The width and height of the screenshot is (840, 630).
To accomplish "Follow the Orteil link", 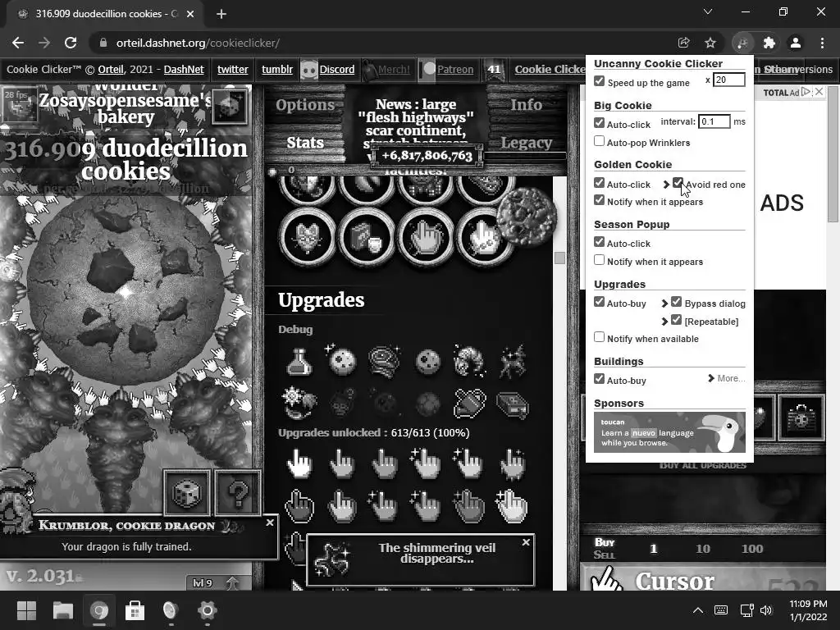I will 111,70.
